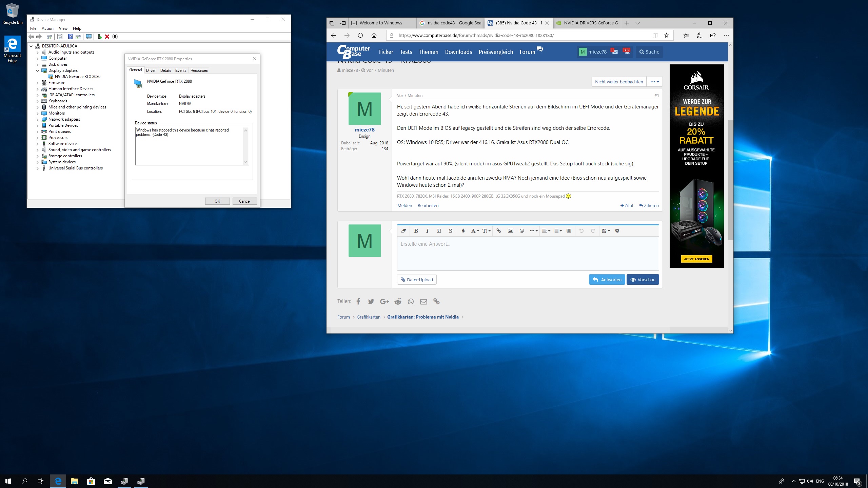Switch to the Driver tab in Properties

(x=151, y=70)
